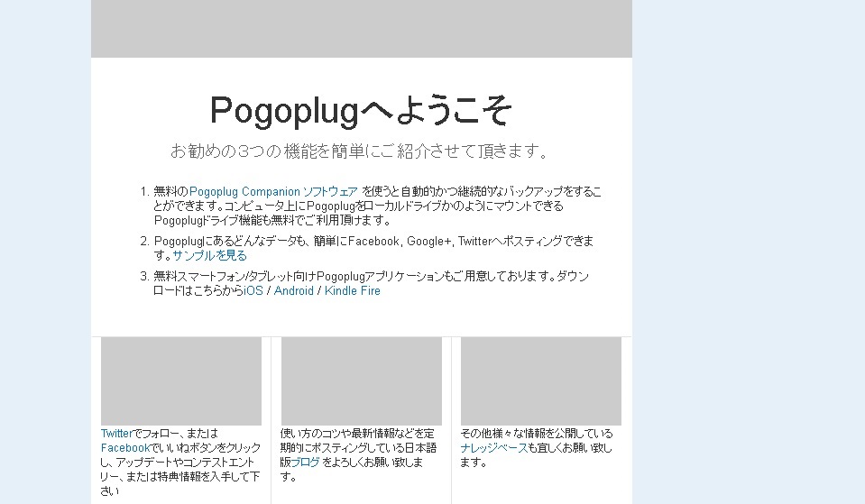This screenshot has width=865, height=504.
Task: Click the Pogoplugへようこそ heading
Action: click(361, 110)
